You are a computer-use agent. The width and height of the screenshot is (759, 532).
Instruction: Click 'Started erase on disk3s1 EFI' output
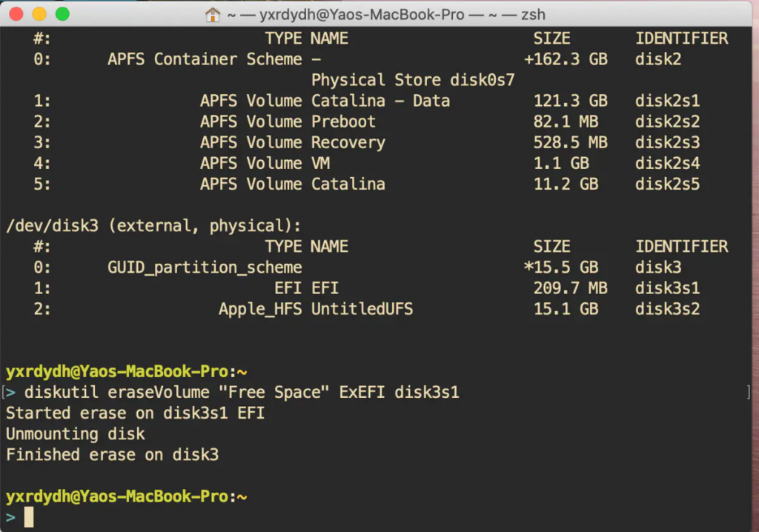click(x=135, y=413)
